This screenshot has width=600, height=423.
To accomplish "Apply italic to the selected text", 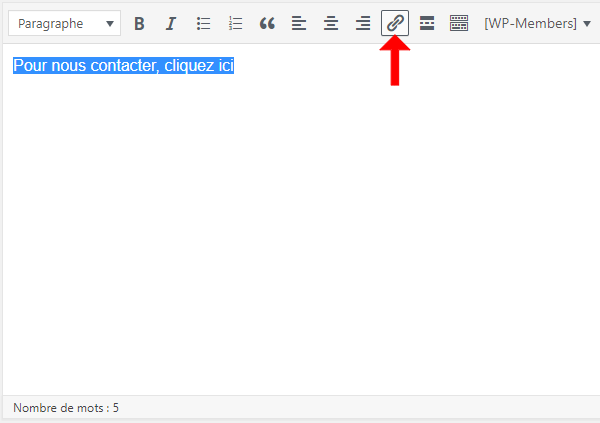I will click(x=171, y=23).
